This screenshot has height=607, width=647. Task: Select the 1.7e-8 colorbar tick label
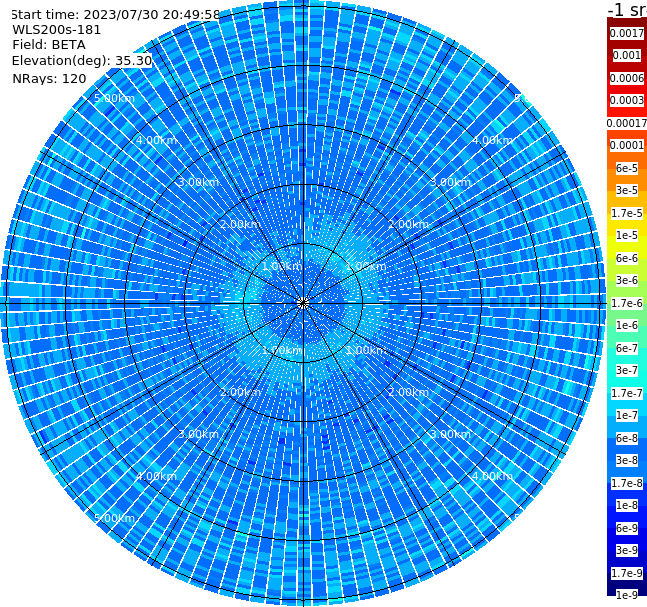[x=627, y=483]
